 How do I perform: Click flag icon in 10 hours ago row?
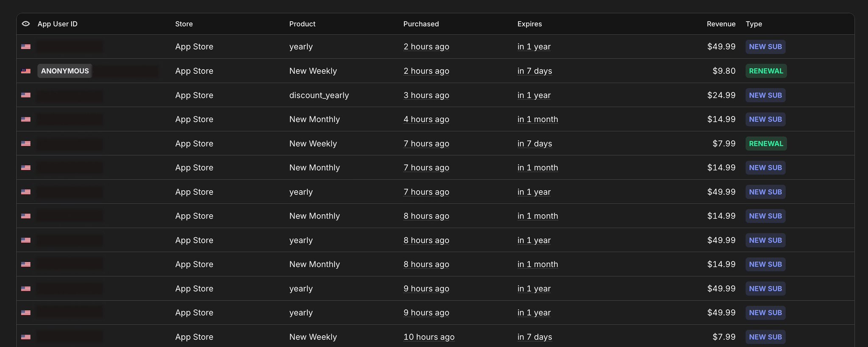tap(26, 337)
